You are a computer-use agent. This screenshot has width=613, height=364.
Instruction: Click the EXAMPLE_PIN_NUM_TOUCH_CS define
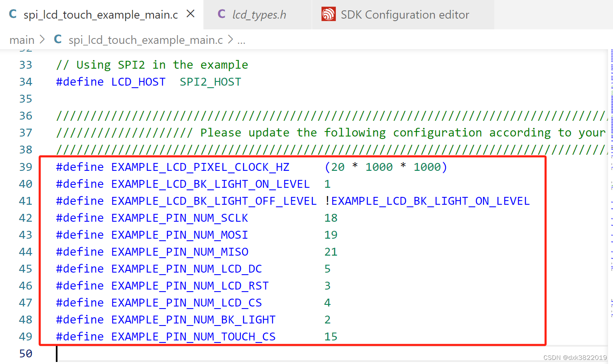point(193,336)
